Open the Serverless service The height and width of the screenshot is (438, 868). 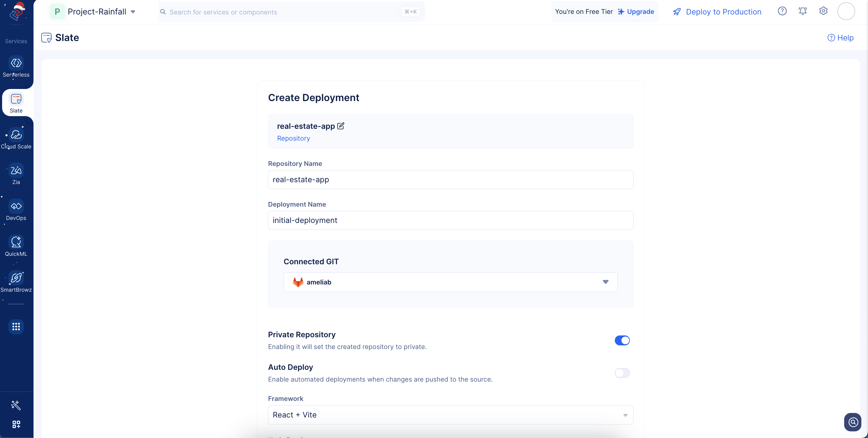(16, 67)
